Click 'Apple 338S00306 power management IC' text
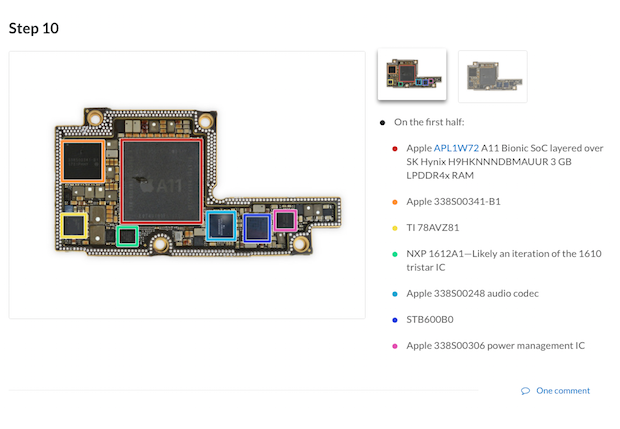This screenshot has height=429, width=620. click(495, 346)
